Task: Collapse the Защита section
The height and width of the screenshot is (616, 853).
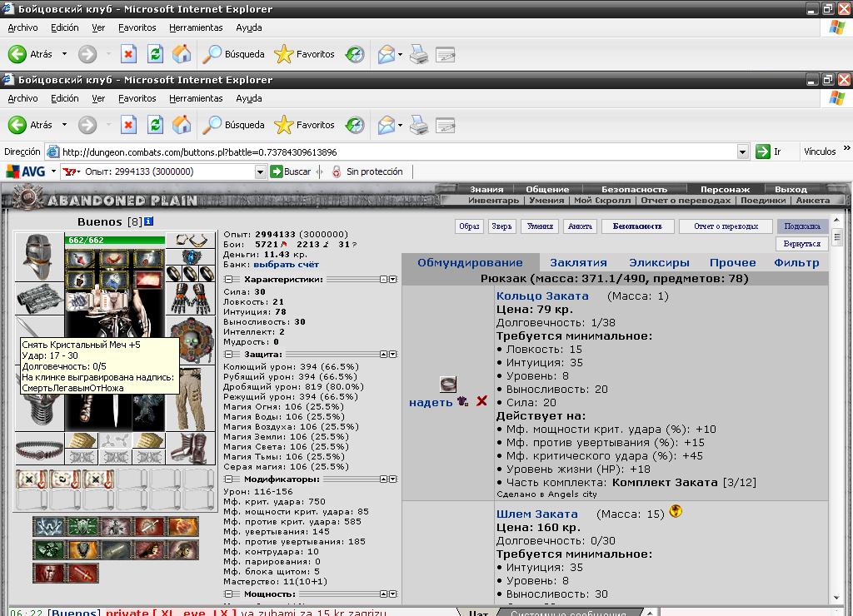Action: [228, 355]
